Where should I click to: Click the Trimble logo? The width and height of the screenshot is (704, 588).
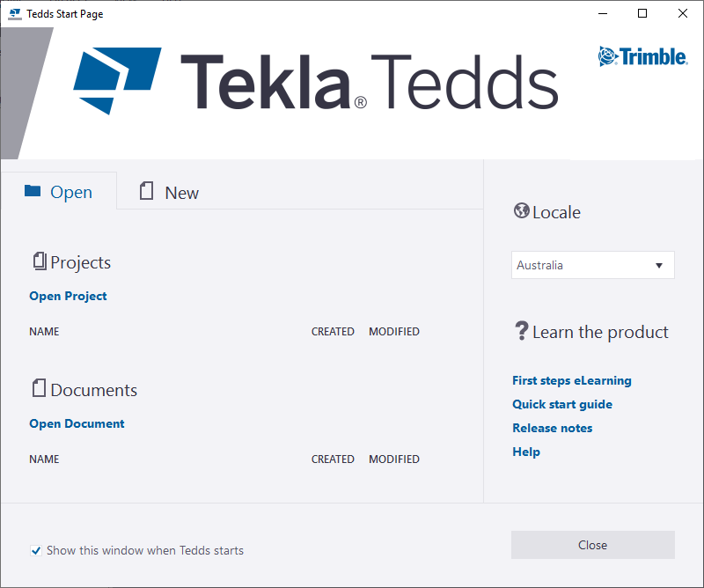642,55
